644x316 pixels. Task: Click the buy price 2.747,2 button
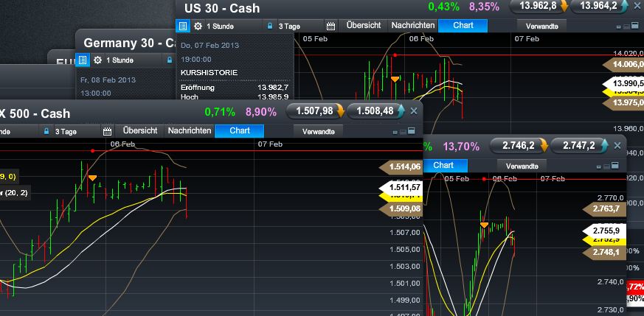579,146
